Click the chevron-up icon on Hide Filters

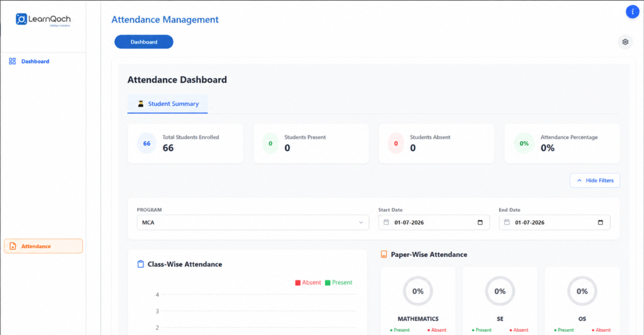point(579,181)
